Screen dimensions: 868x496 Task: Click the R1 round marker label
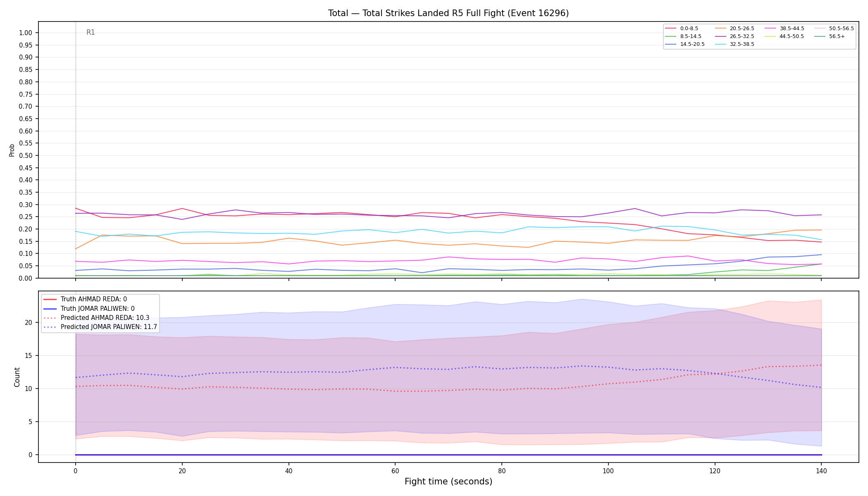(91, 33)
